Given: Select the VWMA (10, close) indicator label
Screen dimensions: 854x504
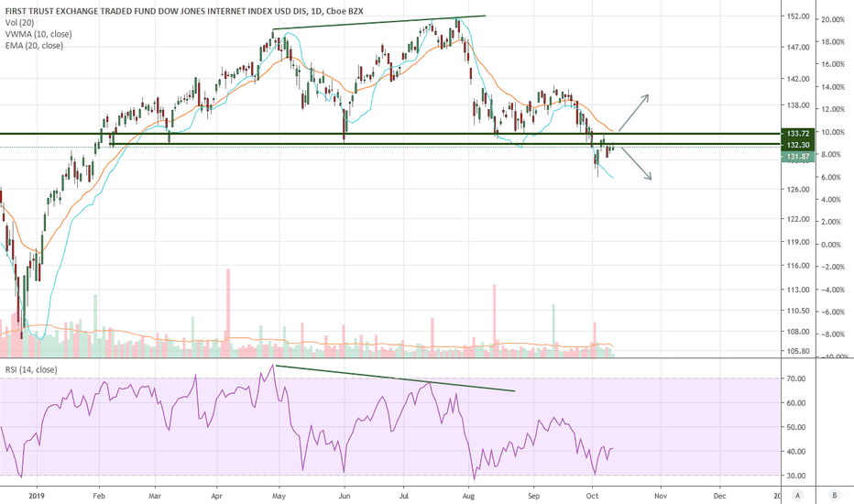Looking at the screenshot, I should pos(38,34).
